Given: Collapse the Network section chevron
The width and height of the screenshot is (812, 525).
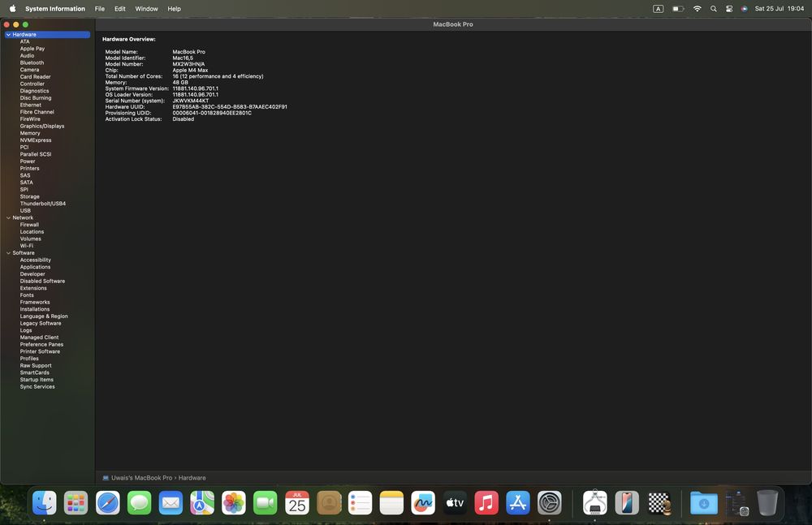Looking at the screenshot, I should pos(8,218).
